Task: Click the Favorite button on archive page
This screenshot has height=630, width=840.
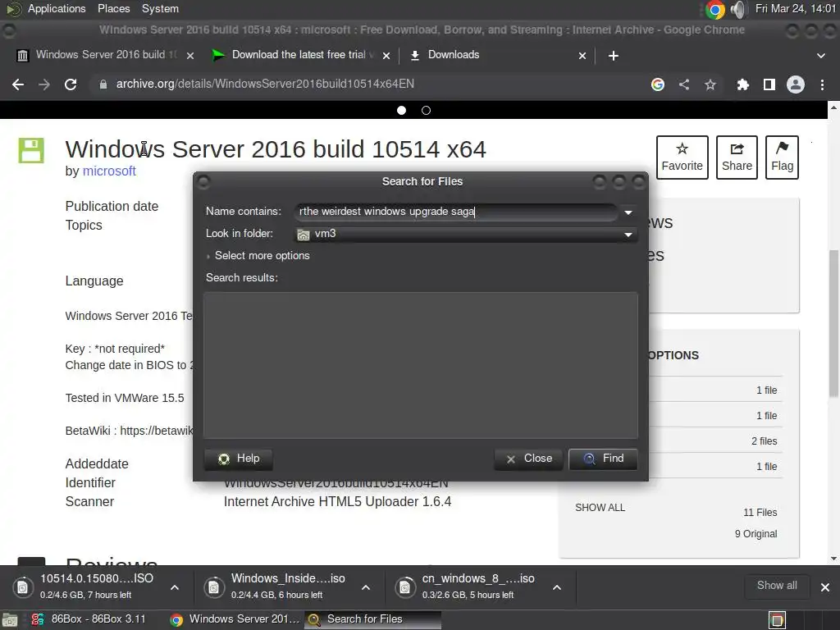Action: (682, 157)
